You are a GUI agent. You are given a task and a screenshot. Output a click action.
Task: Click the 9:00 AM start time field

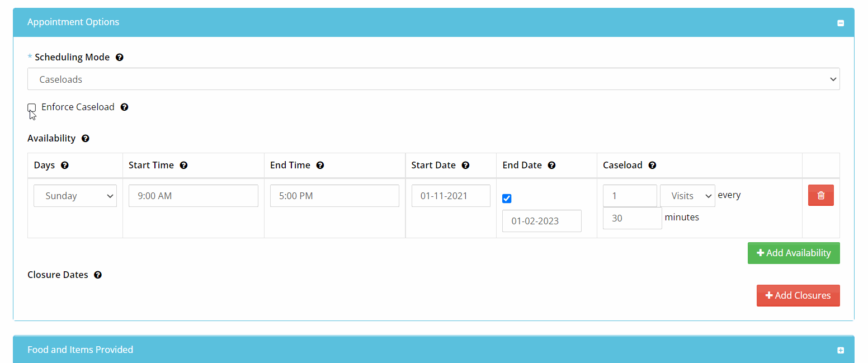tap(193, 196)
